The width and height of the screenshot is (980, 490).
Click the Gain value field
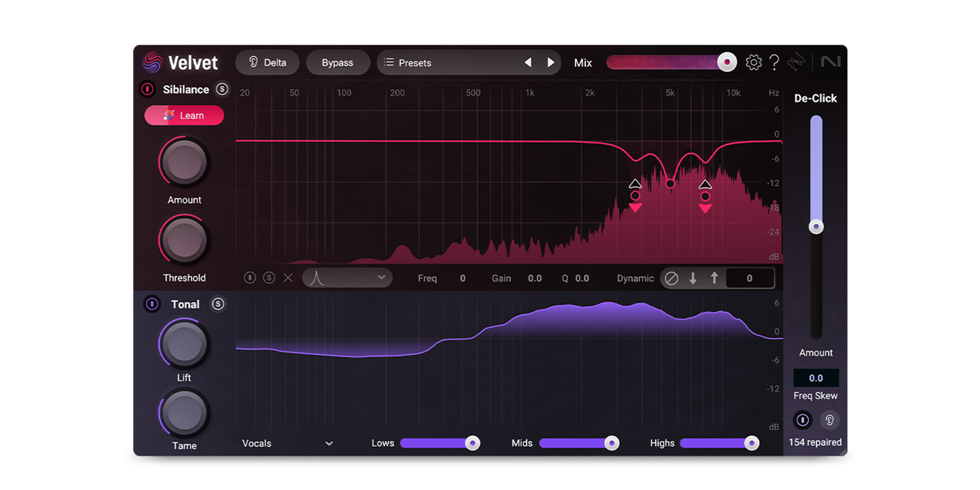(535, 278)
